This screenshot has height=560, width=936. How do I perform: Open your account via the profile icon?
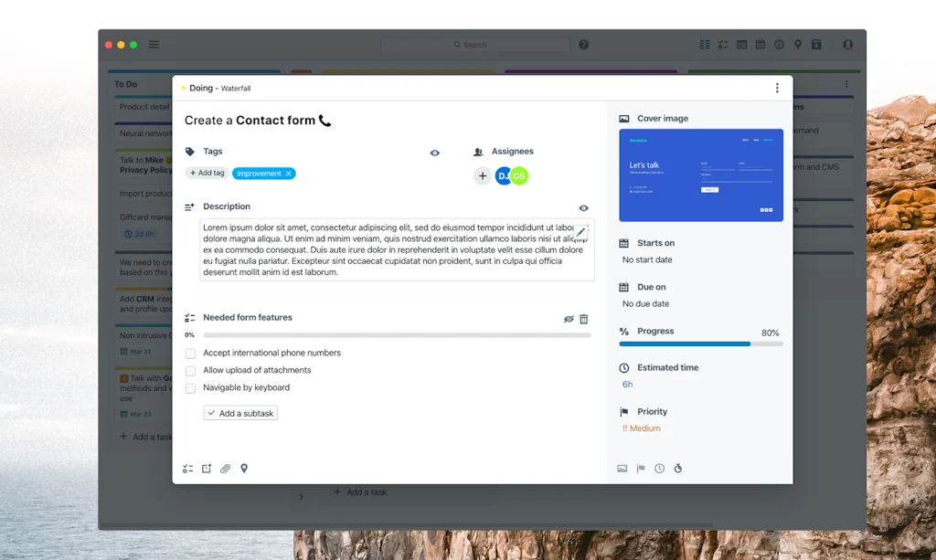click(848, 44)
